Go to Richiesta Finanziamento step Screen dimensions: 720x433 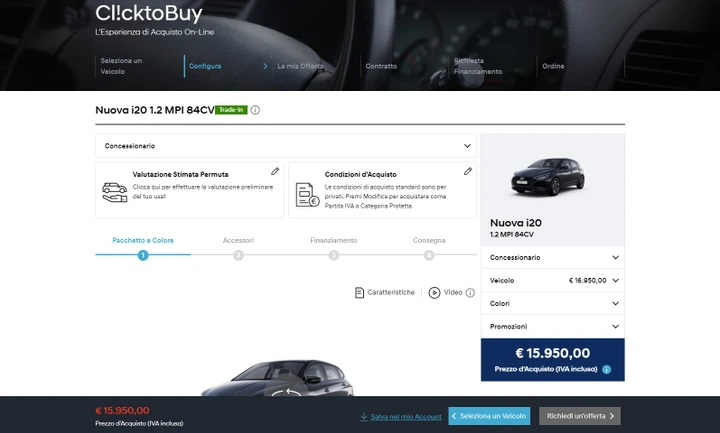pyautogui.click(x=478, y=66)
